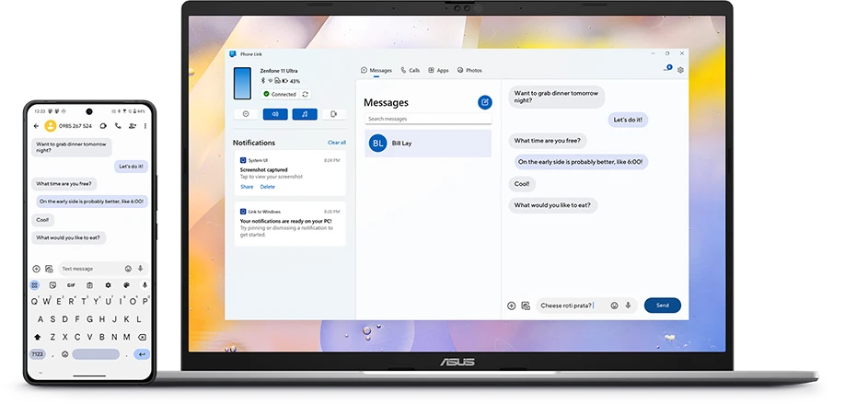Open the GIF picker on phone keyboard

point(71,285)
